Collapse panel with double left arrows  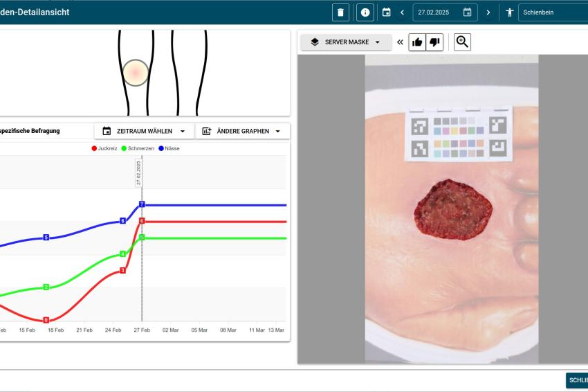(x=400, y=42)
